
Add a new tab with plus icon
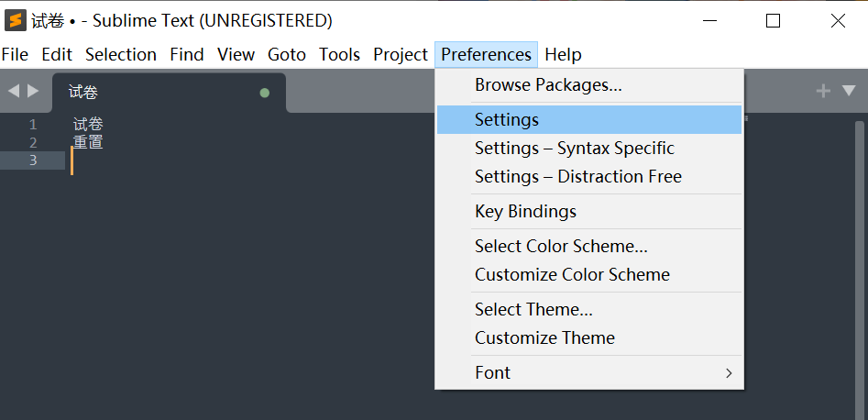coord(823,91)
